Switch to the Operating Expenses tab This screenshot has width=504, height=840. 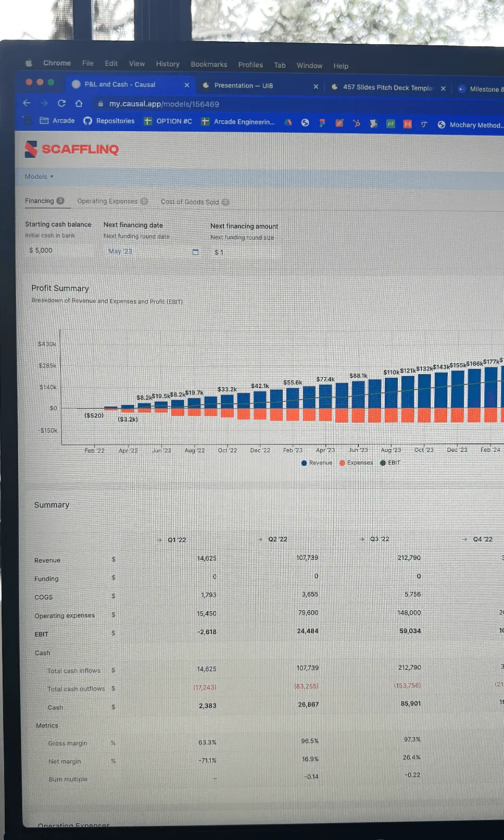click(x=112, y=201)
